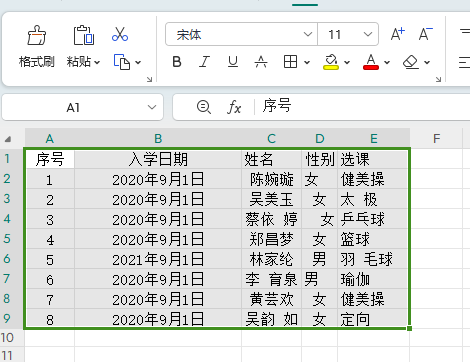Decrease font size with A- icon
The height and width of the screenshot is (362, 470).
point(426,34)
